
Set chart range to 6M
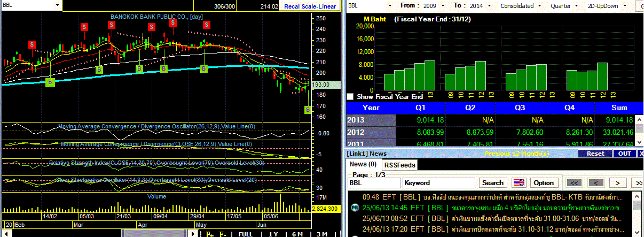(x=297, y=234)
